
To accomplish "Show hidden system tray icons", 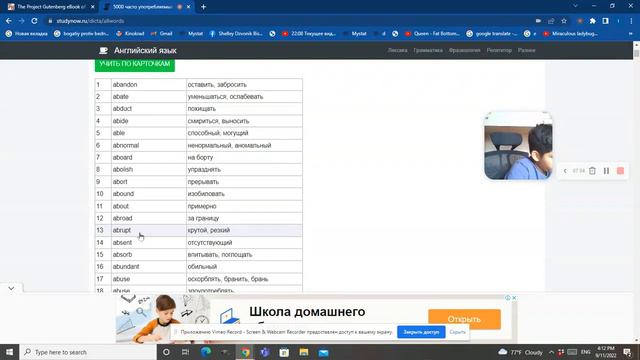I will click(x=551, y=352).
